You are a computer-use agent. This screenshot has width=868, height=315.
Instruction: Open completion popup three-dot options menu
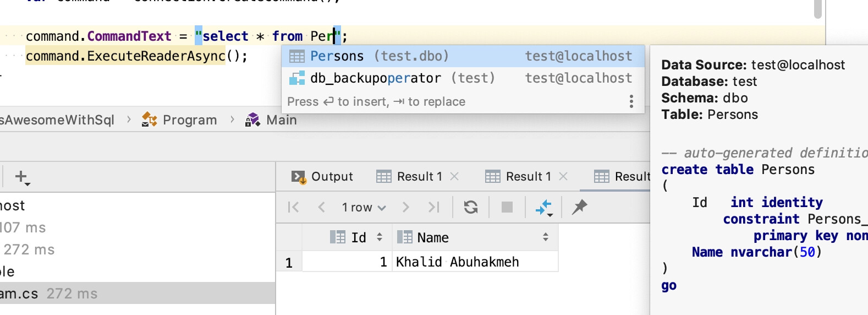(x=631, y=101)
